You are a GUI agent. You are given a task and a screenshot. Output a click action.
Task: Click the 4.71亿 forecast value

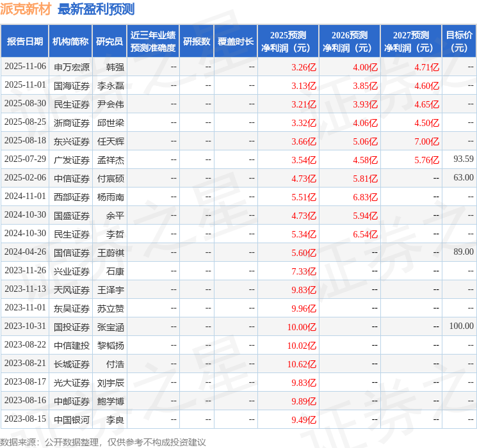[x=427, y=67]
